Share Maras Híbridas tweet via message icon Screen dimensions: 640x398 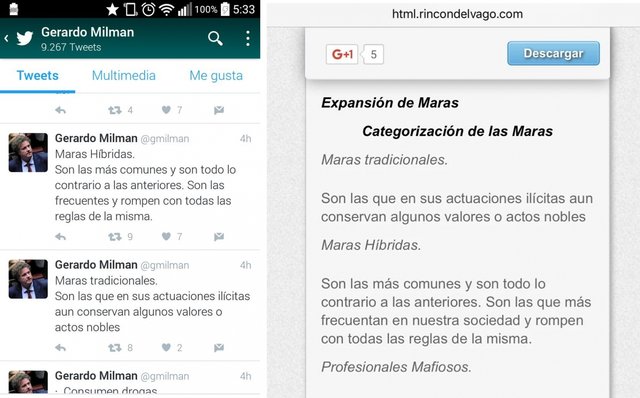point(219,236)
